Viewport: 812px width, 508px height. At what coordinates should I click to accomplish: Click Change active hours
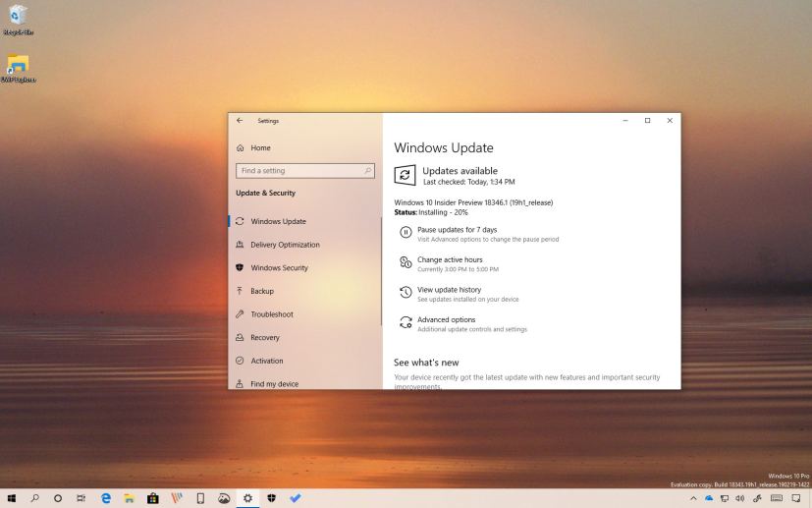[450, 259]
